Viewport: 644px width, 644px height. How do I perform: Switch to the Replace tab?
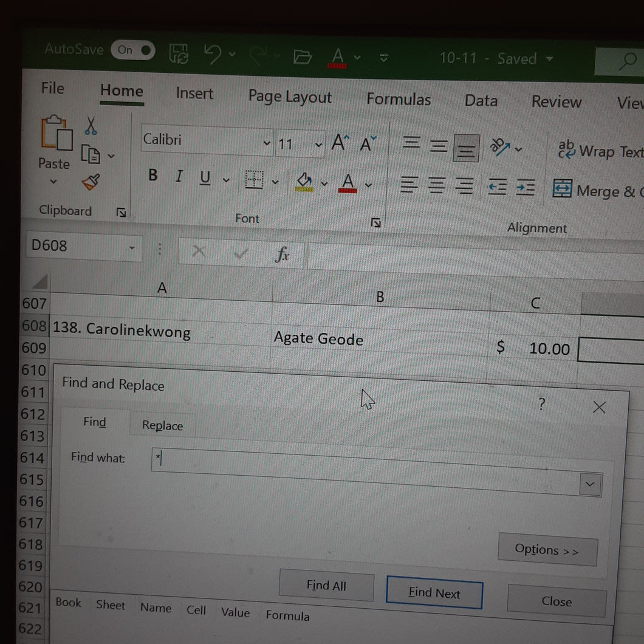pyautogui.click(x=163, y=425)
